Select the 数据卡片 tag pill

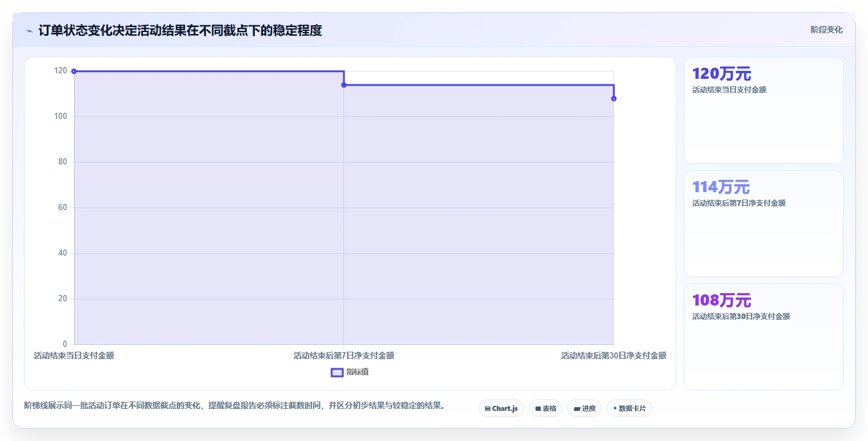coord(629,408)
